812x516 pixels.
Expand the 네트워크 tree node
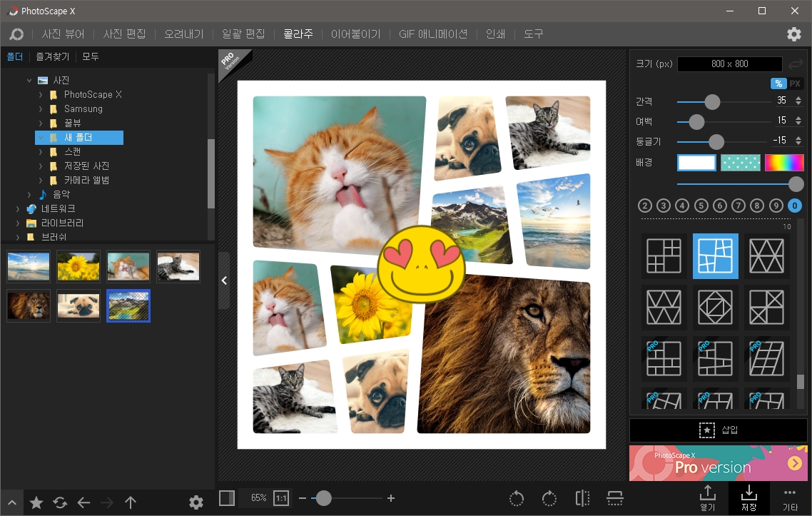pyautogui.click(x=18, y=209)
